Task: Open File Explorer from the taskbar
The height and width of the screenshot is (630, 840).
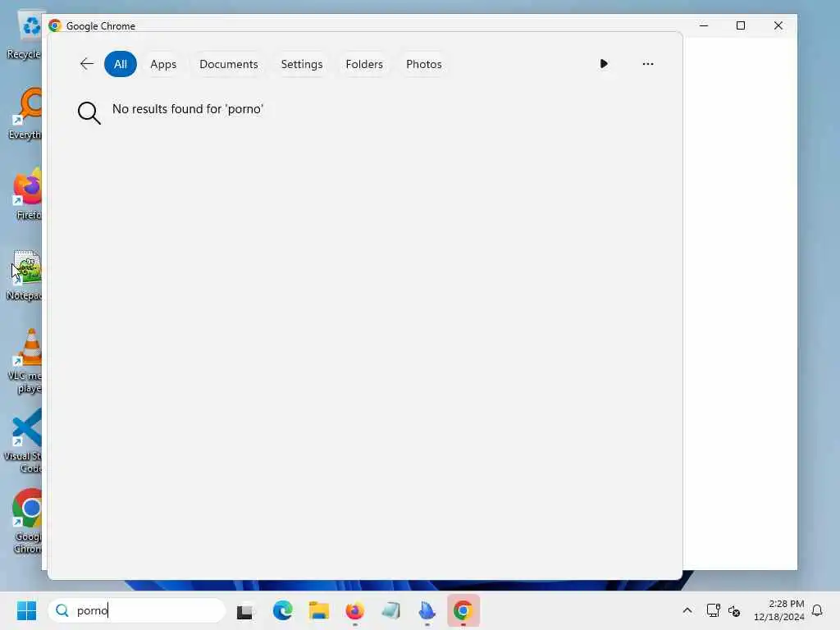Action: point(319,610)
